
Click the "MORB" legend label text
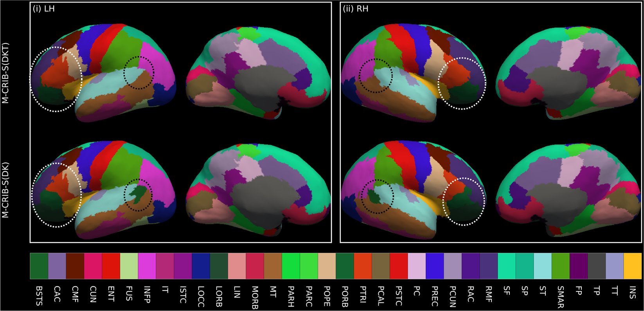tap(255, 298)
